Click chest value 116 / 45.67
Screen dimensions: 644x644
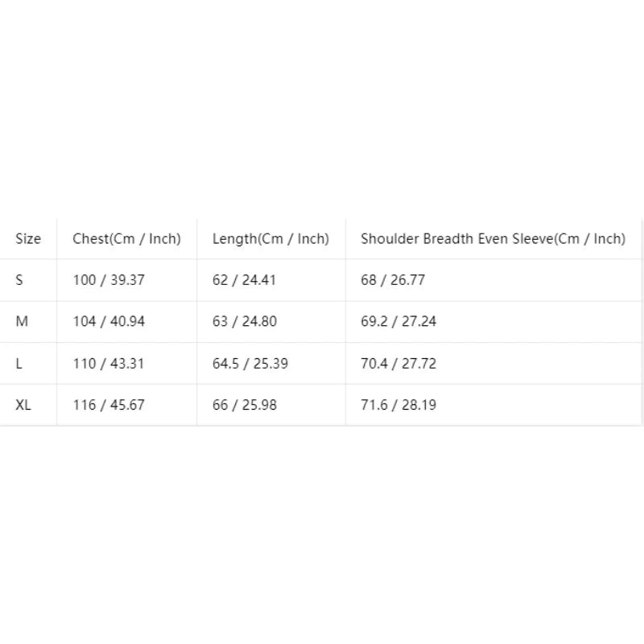(109, 405)
